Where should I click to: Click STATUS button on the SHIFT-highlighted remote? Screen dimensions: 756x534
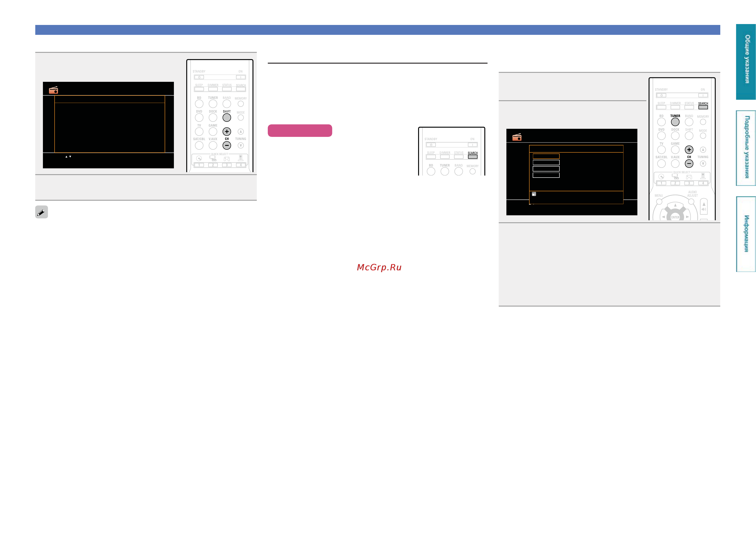(227, 89)
